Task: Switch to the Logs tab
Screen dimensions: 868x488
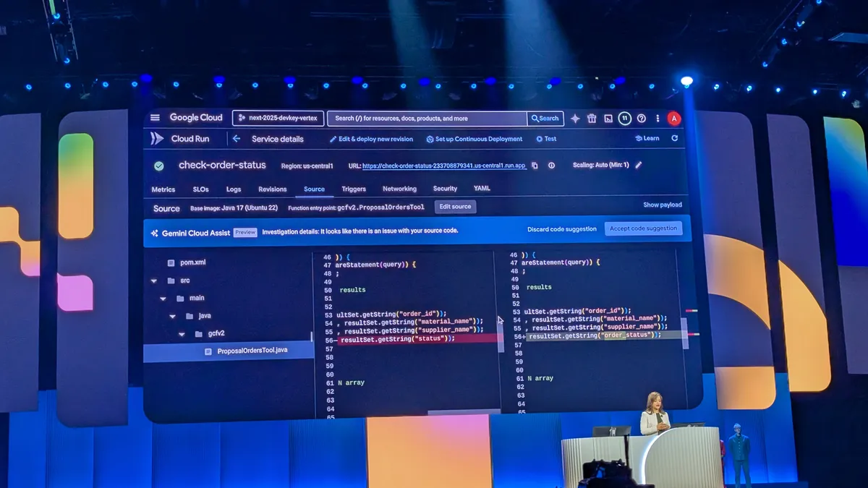Action: (x=234, y=189)
